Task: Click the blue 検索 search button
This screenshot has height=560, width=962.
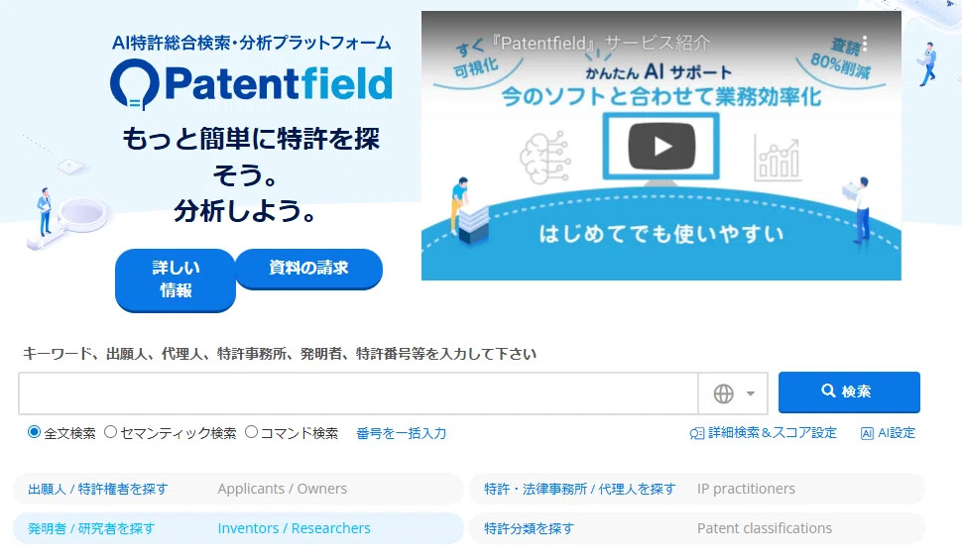Action: click(849, 392)
